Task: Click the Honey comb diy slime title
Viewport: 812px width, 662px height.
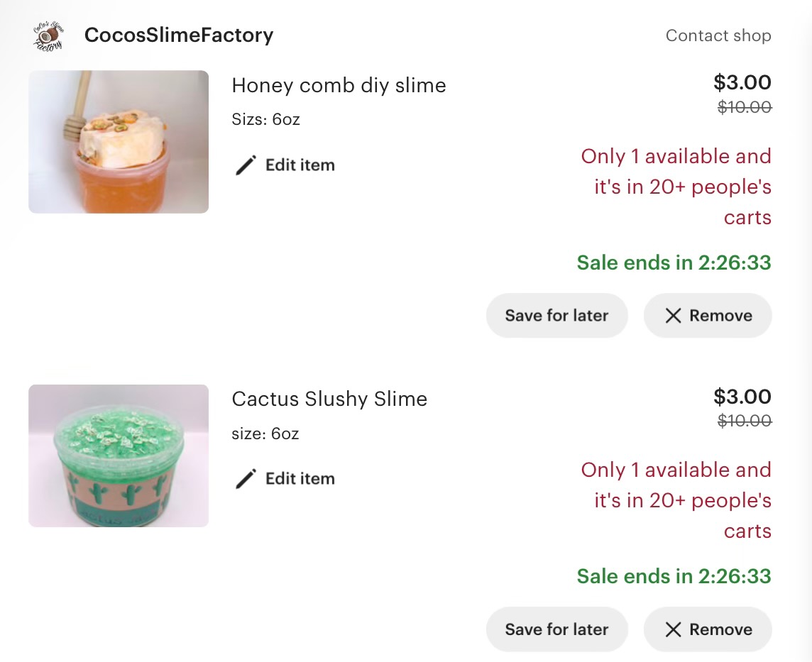Action: pos(339,85)
